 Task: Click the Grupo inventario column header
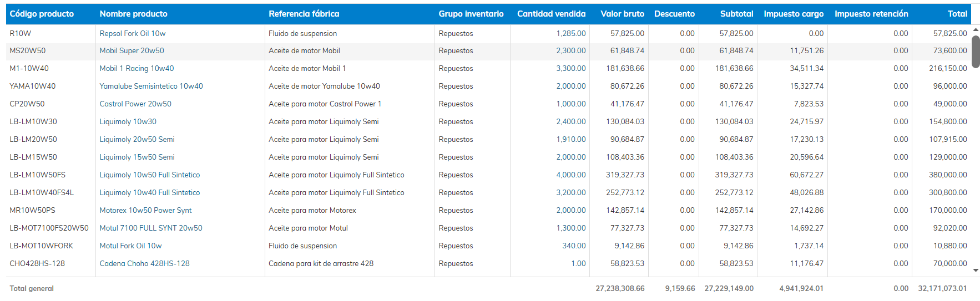pyautogui.click(x=471, y=14)
